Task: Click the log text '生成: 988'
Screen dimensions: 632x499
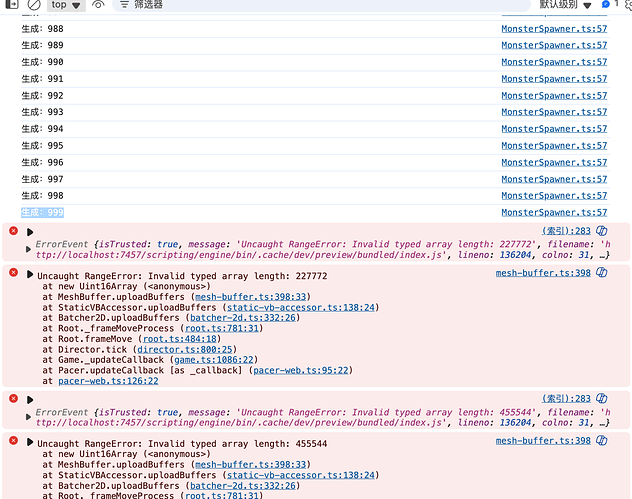Action: point(42,29)
